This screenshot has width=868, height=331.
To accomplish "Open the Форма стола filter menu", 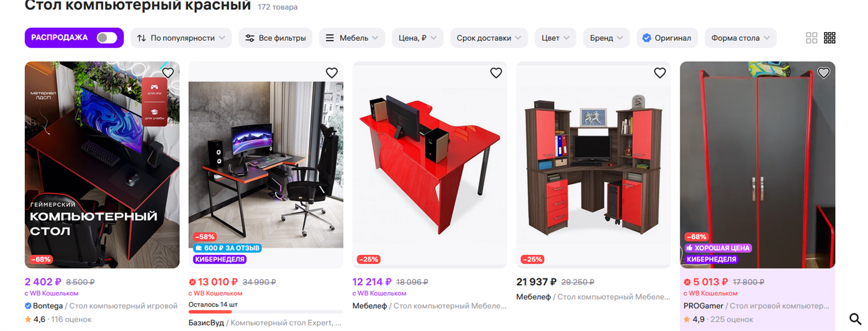I will (x=740, y=38).
